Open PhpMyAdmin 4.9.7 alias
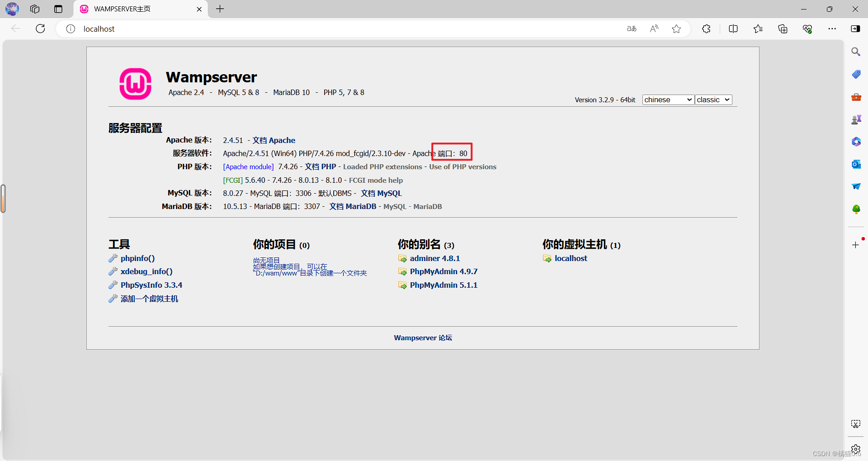The height and width of the screenshot is (461, 868). pyautogui.click(x=443, y=271)
